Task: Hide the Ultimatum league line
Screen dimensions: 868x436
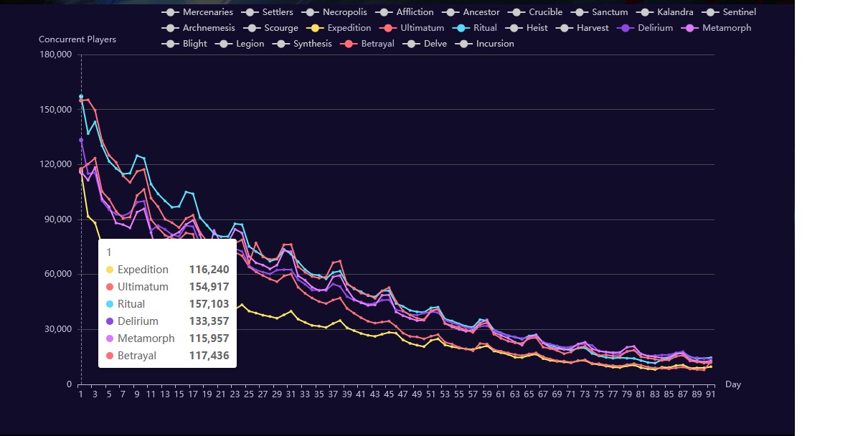Action: coord(412,28)
